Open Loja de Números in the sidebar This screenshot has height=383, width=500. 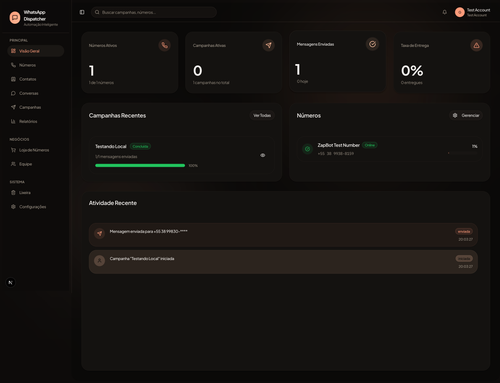point(36,150)
